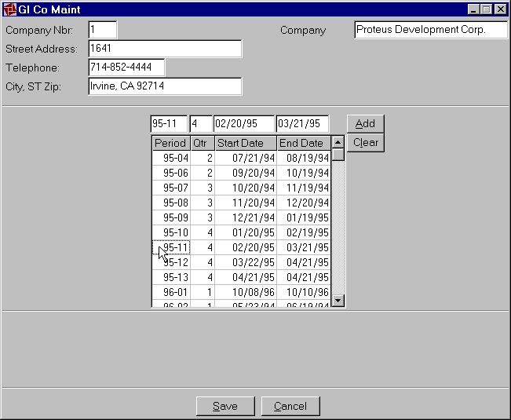Viewport: 511px width, 420px height.
Task: Click end date 01/19/95 in the grid
Action: tap(304, 217)
